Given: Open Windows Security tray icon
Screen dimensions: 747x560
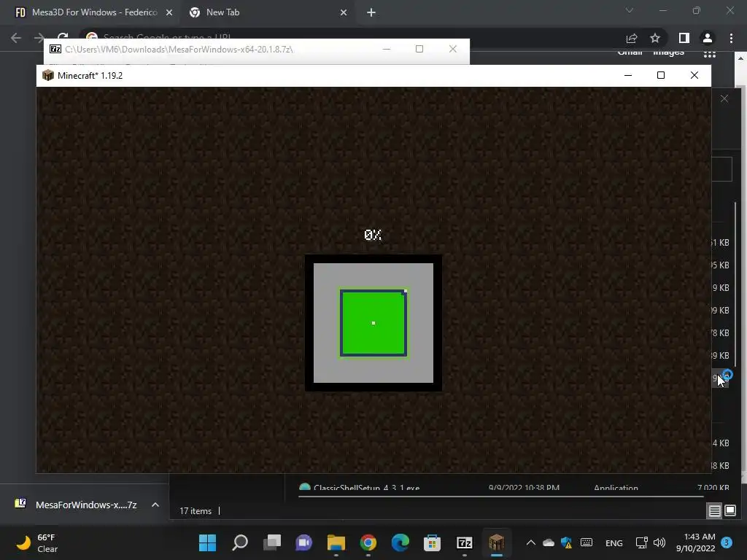Looking at the screenshot, I should (x=566, y=542).
